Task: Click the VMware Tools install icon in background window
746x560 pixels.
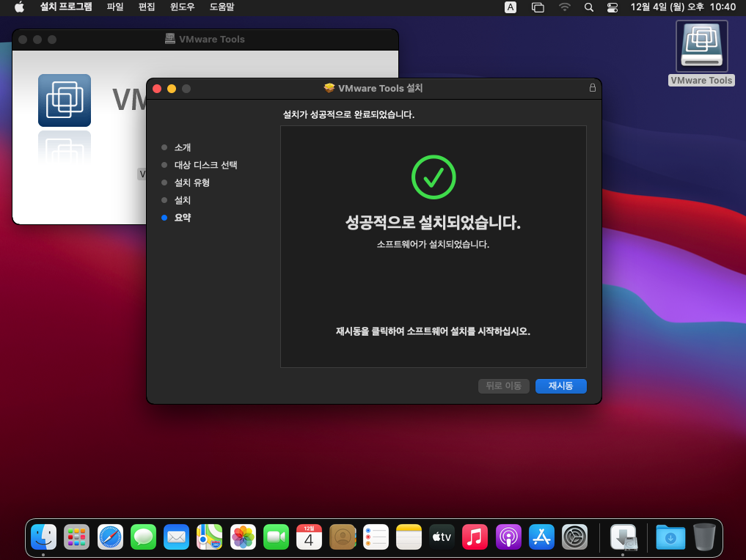Action: [x=65, y=100]
